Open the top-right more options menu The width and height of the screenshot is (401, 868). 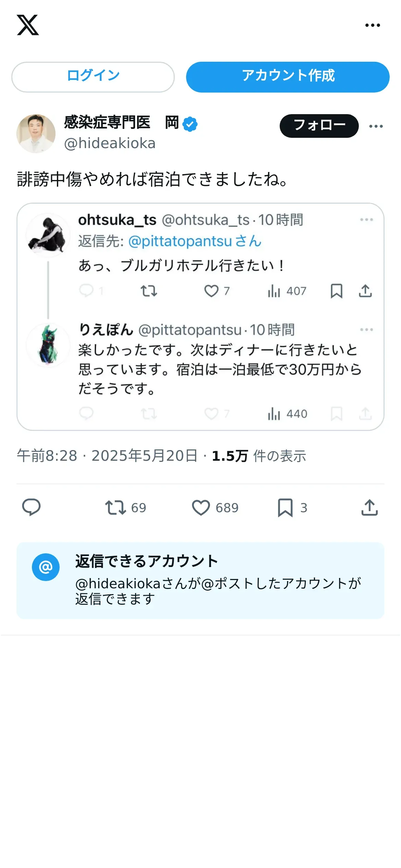(373, 25)
